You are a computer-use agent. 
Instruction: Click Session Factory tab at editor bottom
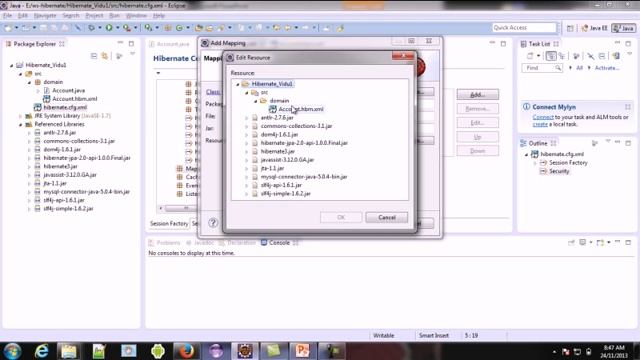pos(169,223)
